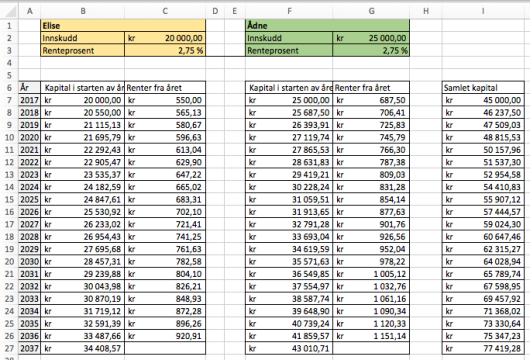Click the Elise title cell
Screen dimensions: 530x360
point(123,26)
